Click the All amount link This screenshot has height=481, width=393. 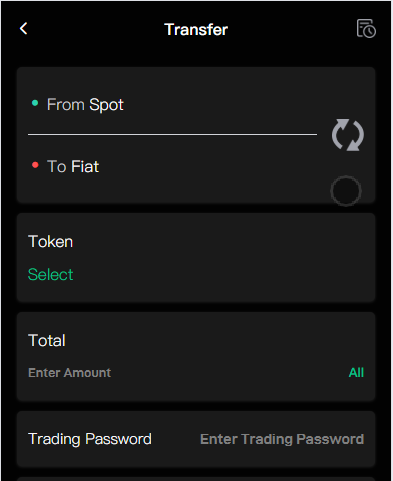356,372
